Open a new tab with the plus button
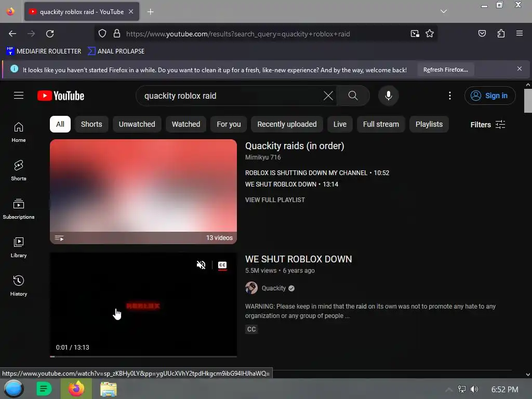Image resolution: width=532 pixels, height=399 pixels. (x=150, y=12)
